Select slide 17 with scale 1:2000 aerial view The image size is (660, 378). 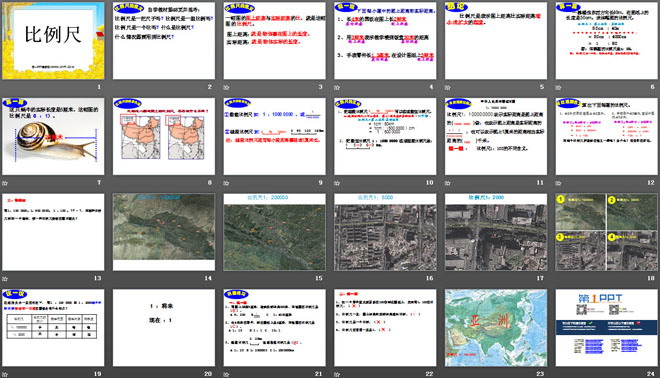pos(496,232)
